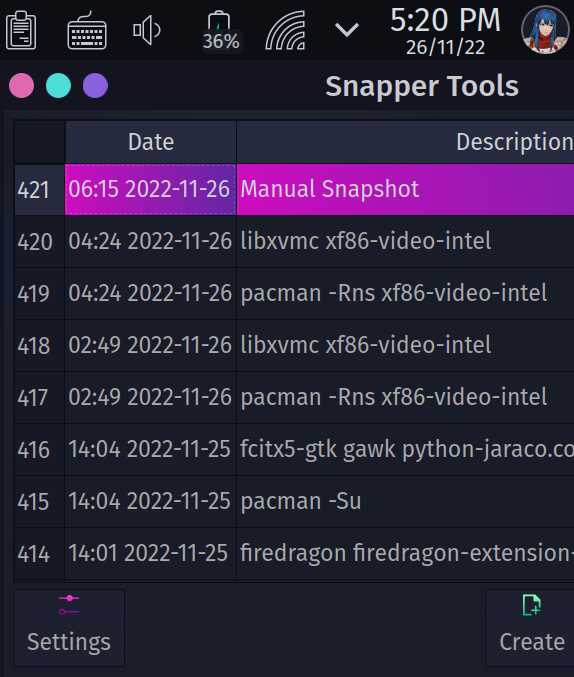Click the virtual keyboard tray icon

87,31
